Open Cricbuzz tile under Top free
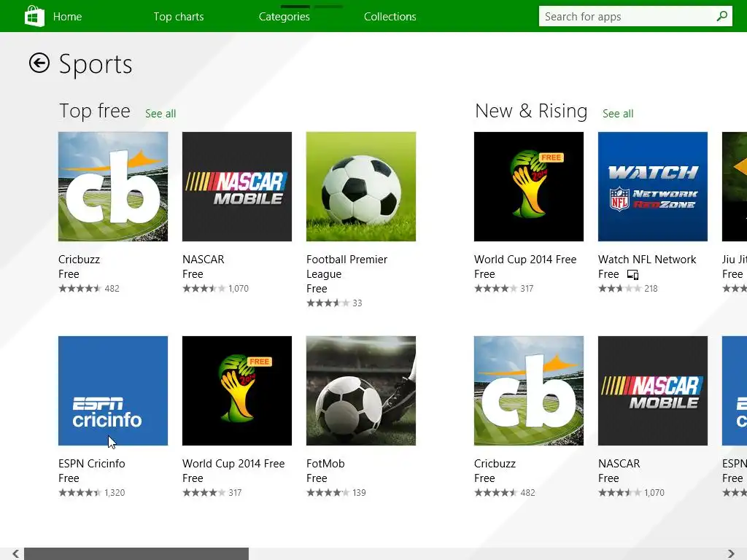 (x=113, y=187)
